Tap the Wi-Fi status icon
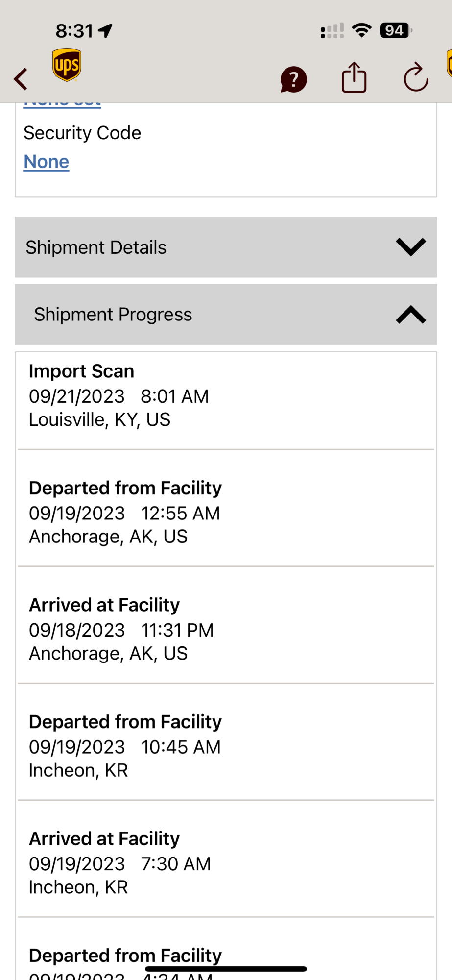452x980 pixels. tap(362, 30)
